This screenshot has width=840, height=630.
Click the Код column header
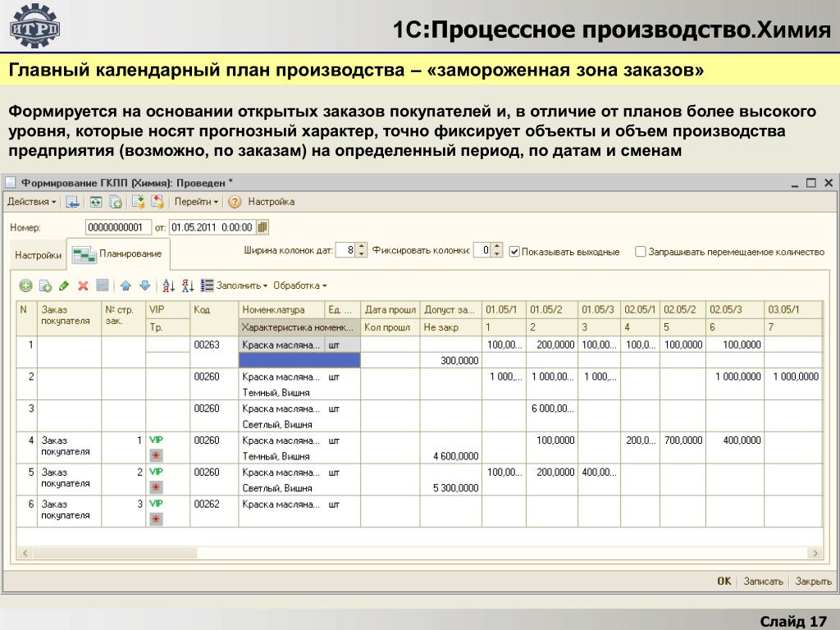point(214,318)
